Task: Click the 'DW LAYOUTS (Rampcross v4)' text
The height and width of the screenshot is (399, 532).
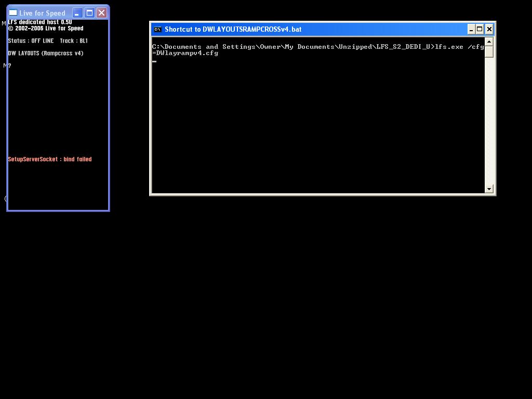Action: tap(46, 54)
